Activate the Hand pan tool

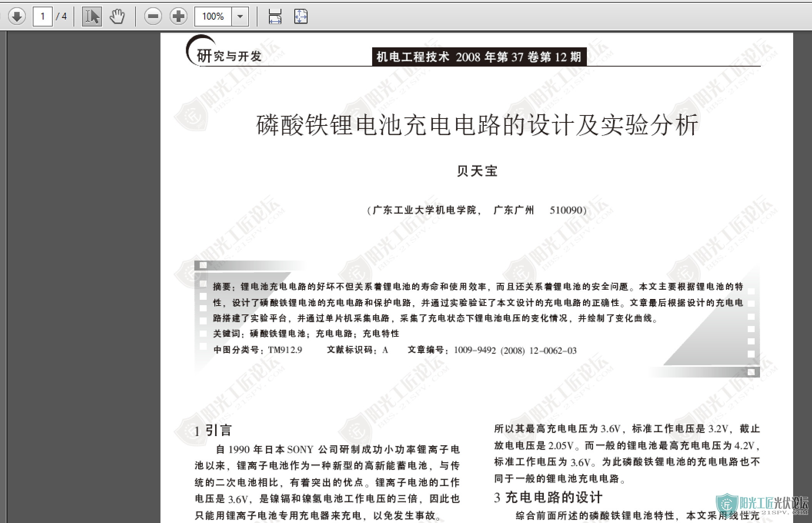tap(117, 17)
